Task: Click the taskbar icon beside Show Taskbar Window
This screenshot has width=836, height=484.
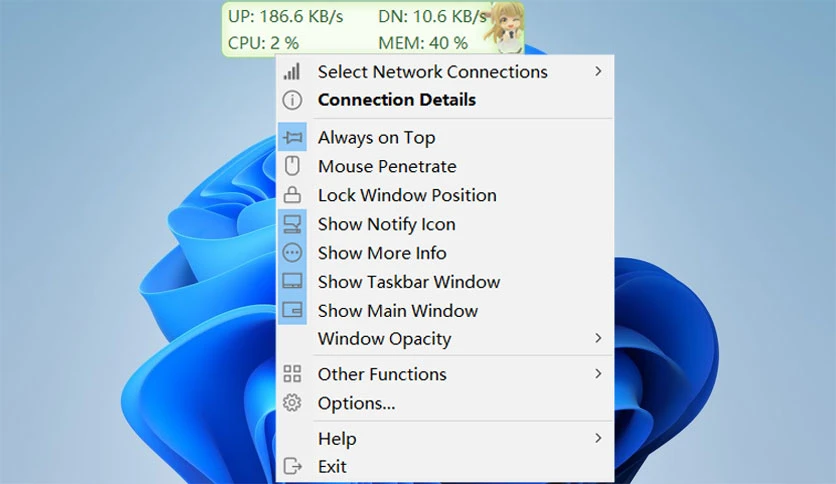Action: click(x=292, y=281)
